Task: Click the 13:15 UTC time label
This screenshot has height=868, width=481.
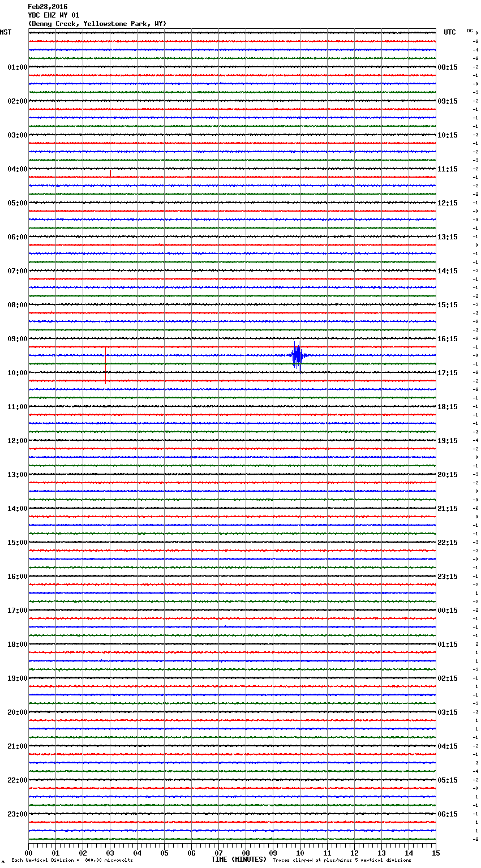Action: tap(448, 237)
